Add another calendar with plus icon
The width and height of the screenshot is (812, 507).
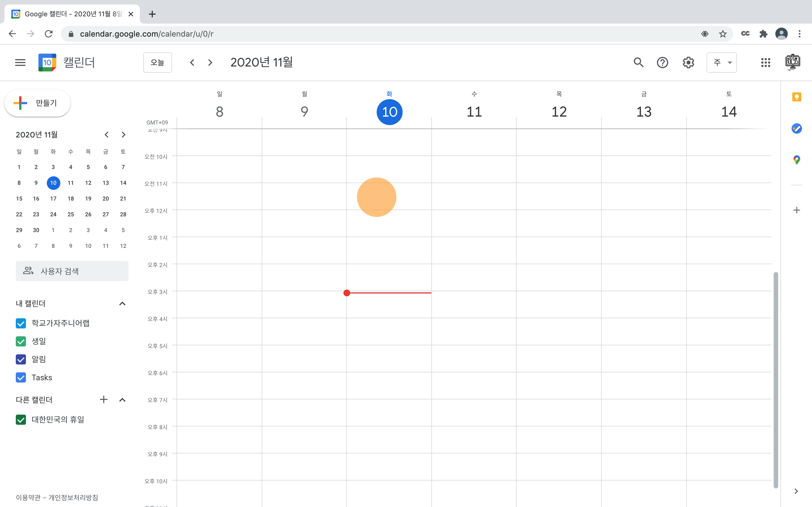[104, 399]
